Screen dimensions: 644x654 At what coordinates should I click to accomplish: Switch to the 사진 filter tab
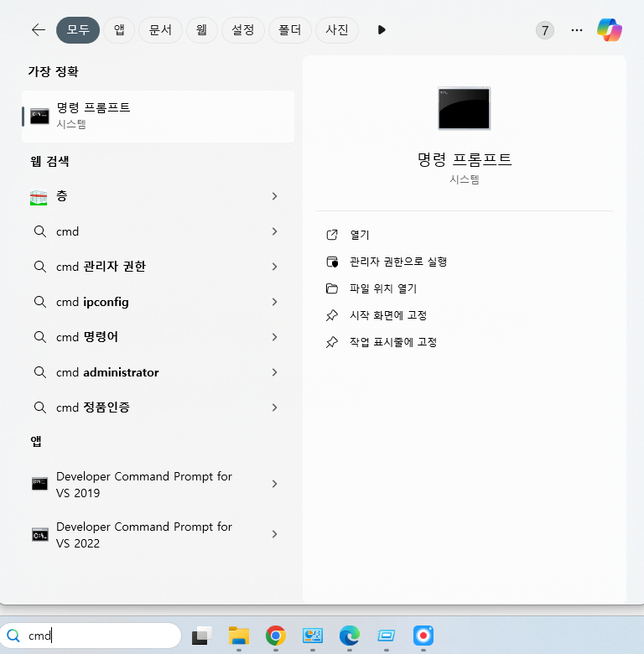pos(337,30)
